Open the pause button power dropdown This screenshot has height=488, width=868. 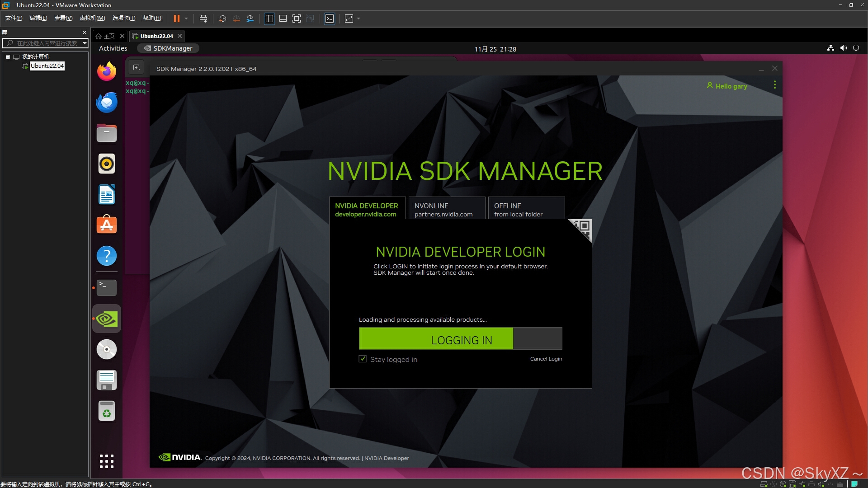tap(186, 19)
